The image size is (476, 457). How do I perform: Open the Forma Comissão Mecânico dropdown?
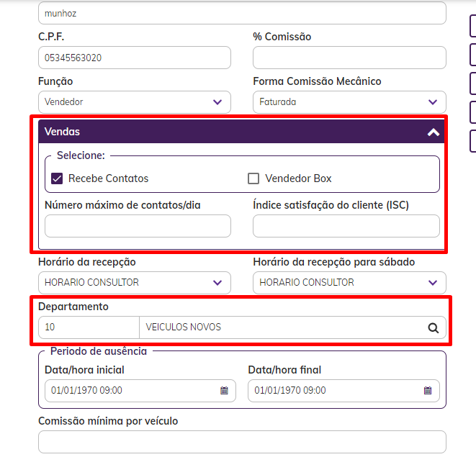349,102
